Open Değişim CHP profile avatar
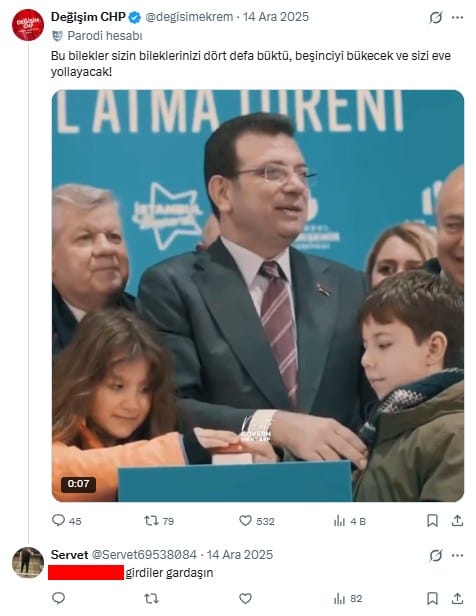The height and width of the screenshot is (616, 476). pyautogui.click(x=27, y=25)
